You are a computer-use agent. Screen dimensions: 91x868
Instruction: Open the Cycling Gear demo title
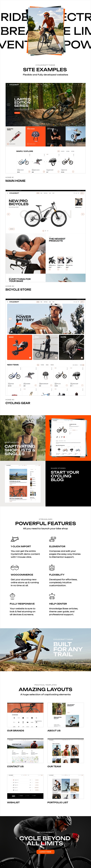click(18, 403)
